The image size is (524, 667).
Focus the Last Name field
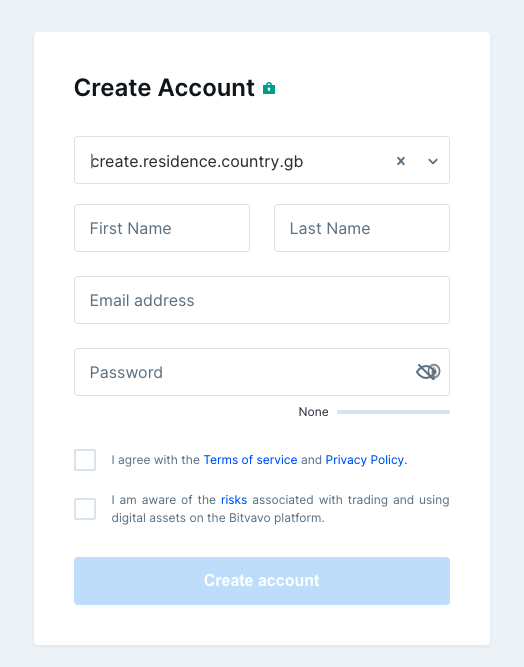coord(362,228)
